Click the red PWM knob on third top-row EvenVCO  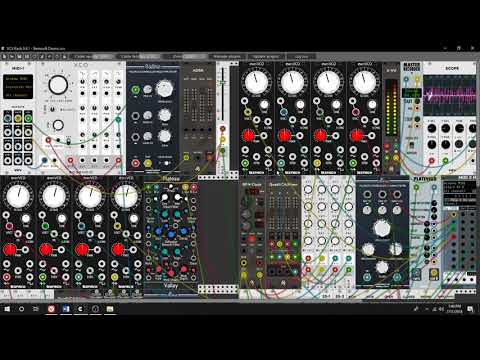coord(320,136)
